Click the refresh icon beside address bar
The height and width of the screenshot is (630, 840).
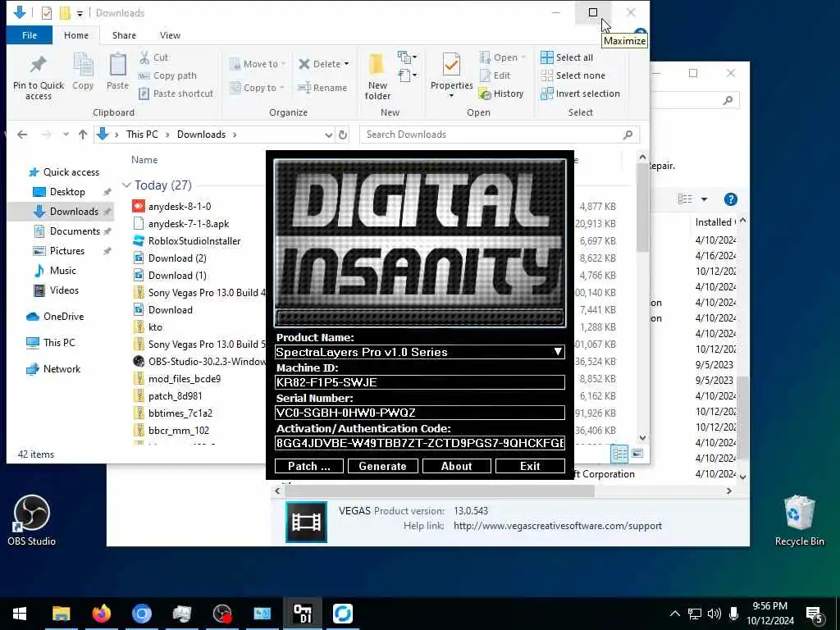[x=343, y=135]
